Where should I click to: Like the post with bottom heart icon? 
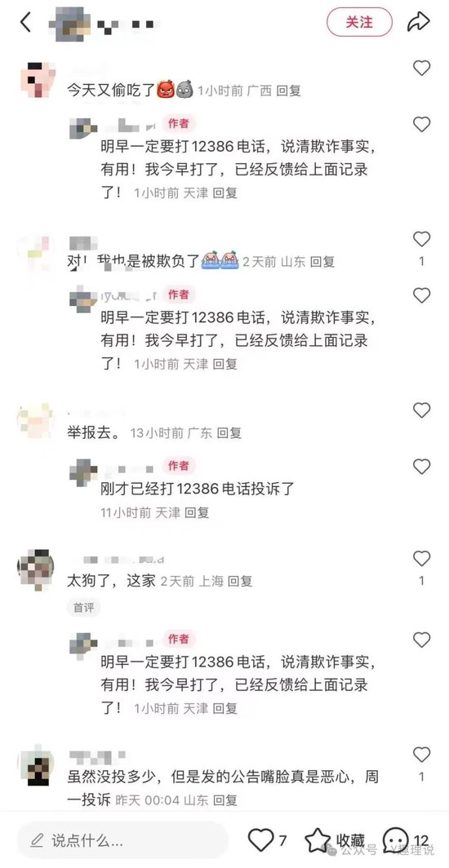(x=260, y=839)
